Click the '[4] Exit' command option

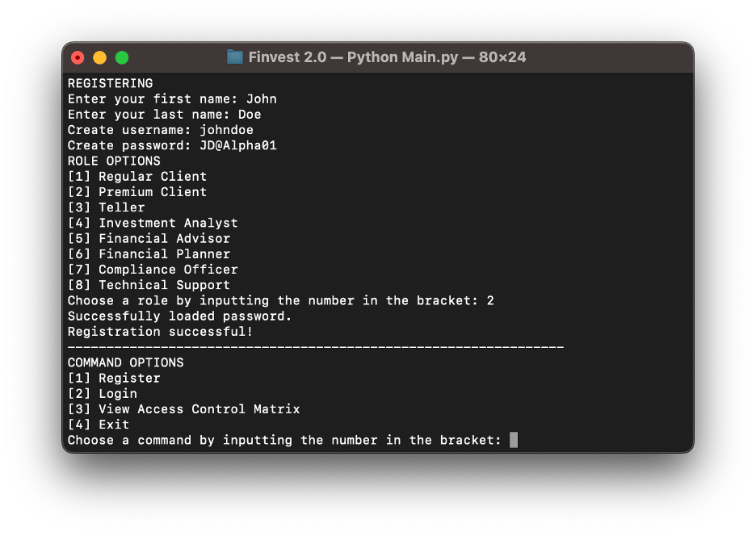pos(99,425)
